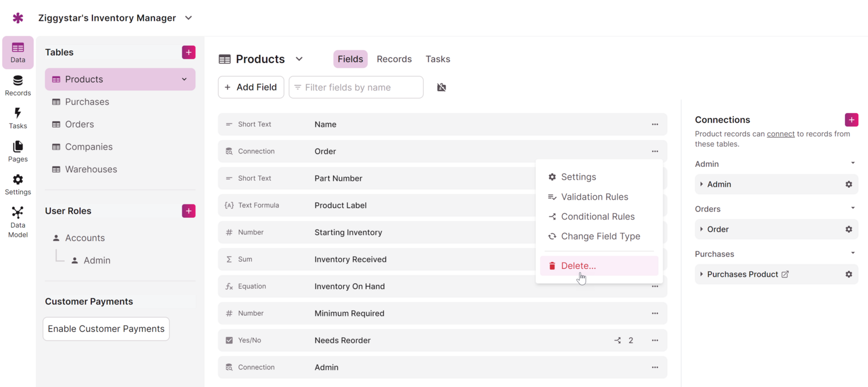Go to Pages in the left sidebar
This screenshot has height=387, width=868.
coord(18,151)
